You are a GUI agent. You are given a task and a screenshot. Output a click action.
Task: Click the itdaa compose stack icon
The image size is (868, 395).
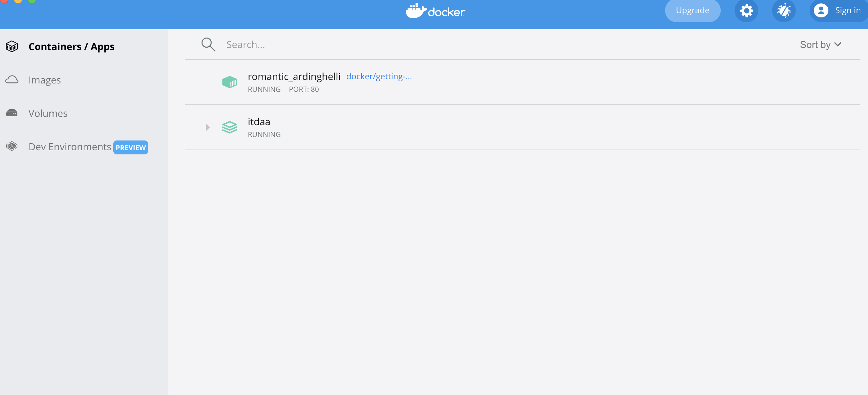[x=230, y=127]
